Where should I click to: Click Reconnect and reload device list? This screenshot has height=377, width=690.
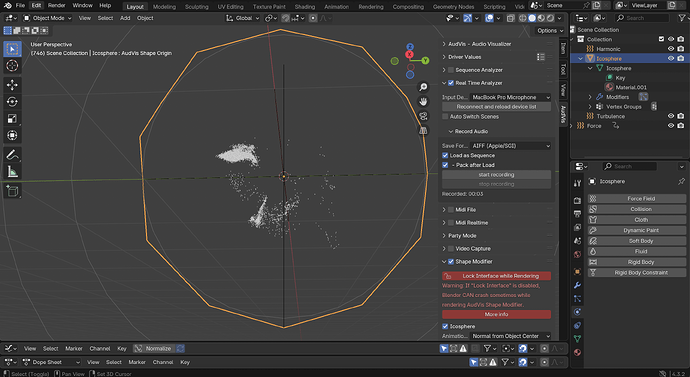(496, 107)
